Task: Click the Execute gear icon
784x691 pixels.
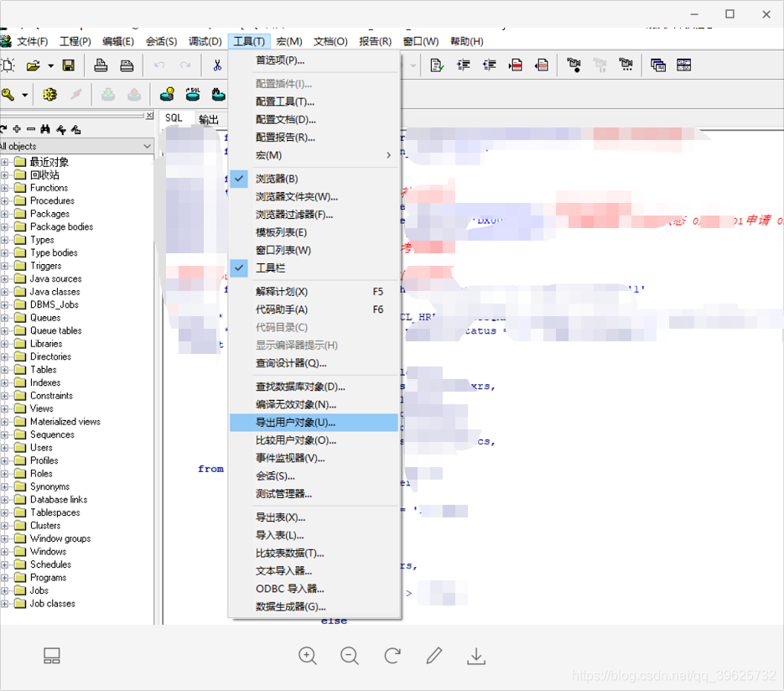Action: 49,94
